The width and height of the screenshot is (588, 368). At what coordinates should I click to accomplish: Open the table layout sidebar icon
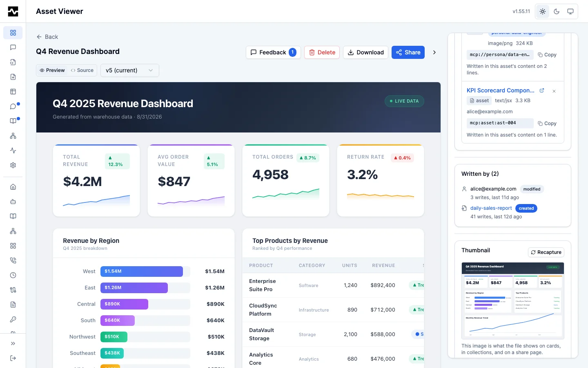(x=13, y=92)
